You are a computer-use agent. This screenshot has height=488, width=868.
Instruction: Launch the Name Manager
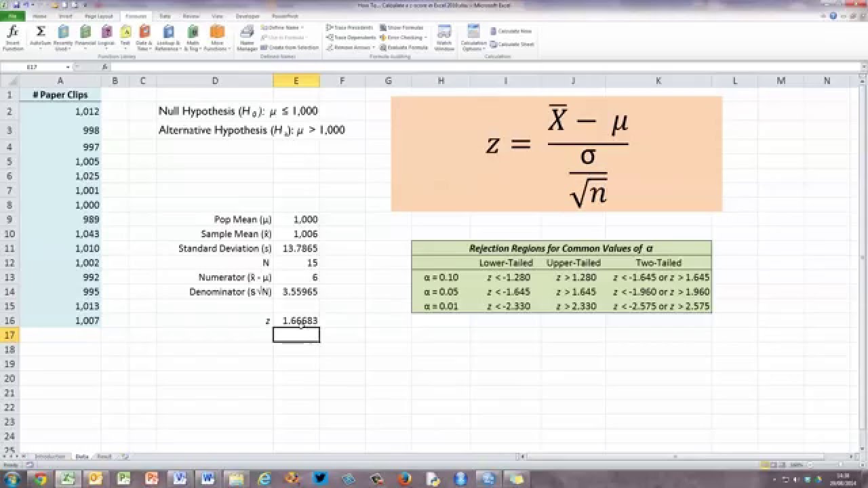click(248, 38)
